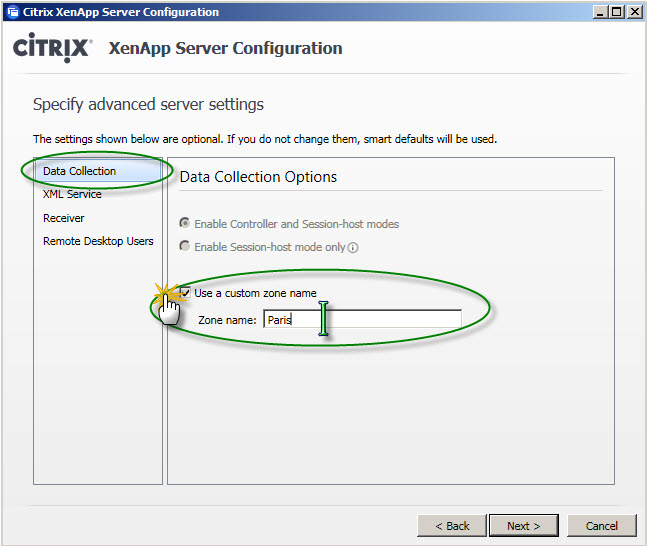Image resolution: width=647 pixels, height=546 pixels.
Task: Open the Remote Desktop Users section
Action: coord(98,241)
